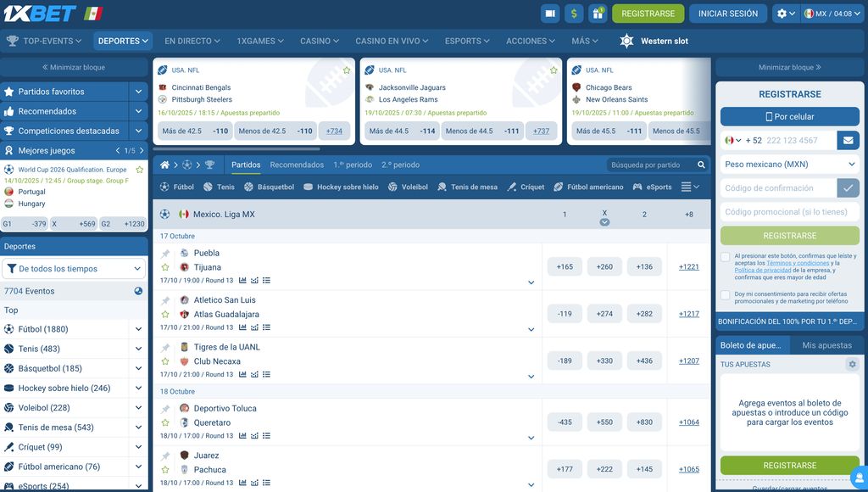Click the envelope email registration icon
868x492 pixels.
coord(848,140)
